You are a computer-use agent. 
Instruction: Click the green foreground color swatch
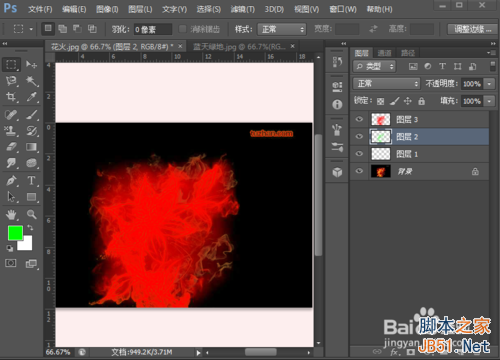click(15, 233)
